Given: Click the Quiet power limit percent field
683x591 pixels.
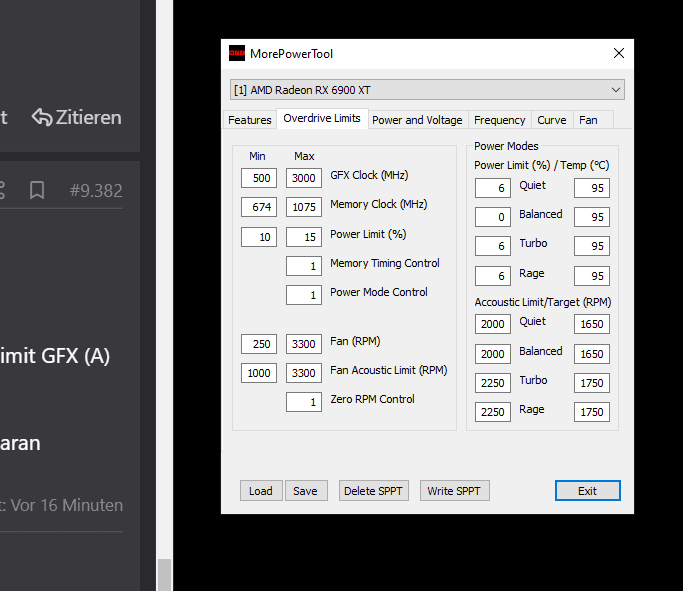Looking at the screenshot, I should click(x=493, y=188).
